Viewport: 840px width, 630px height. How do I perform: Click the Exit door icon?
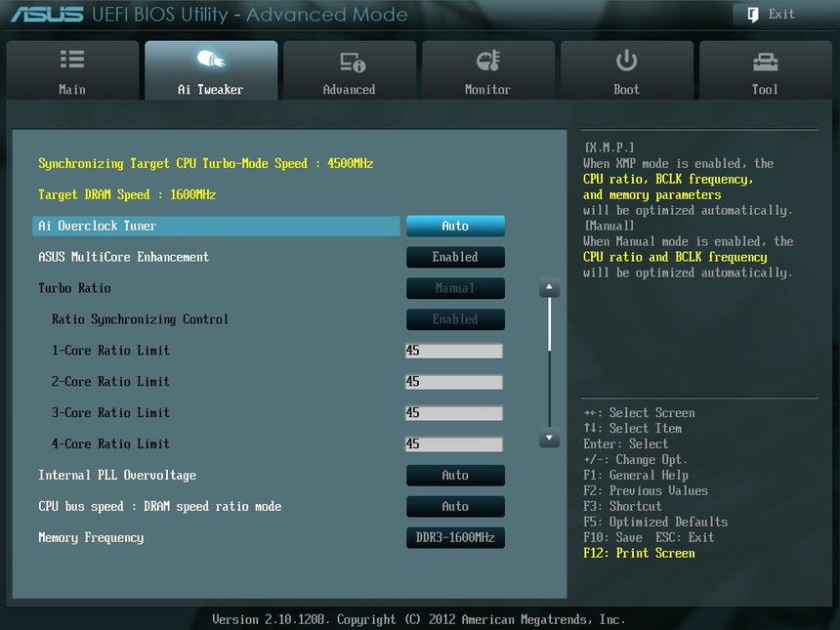(x=752, y=15)
